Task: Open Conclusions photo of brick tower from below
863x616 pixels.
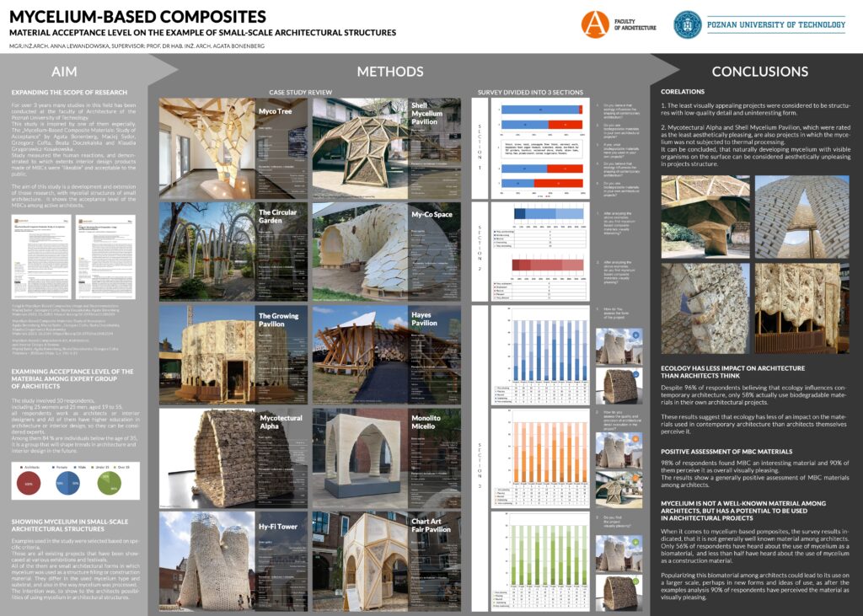Action: tap(802, 217)
